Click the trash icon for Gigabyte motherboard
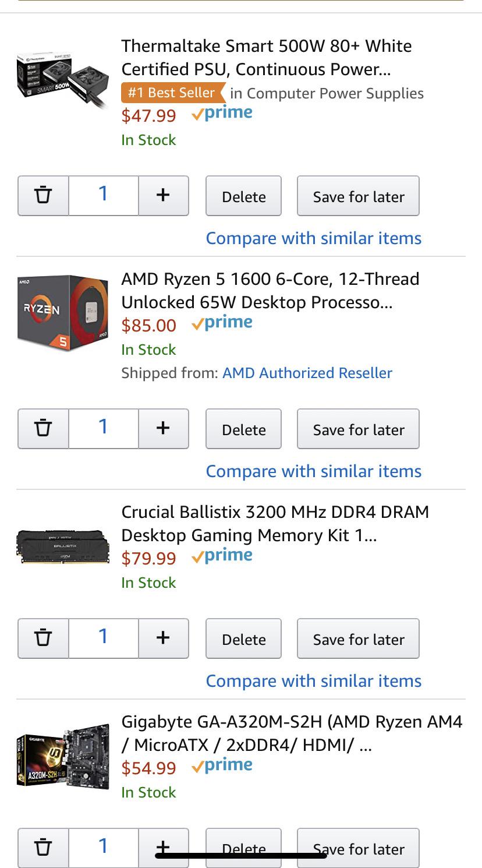This screenshot has height=868, width=482. tap(42, 848)
